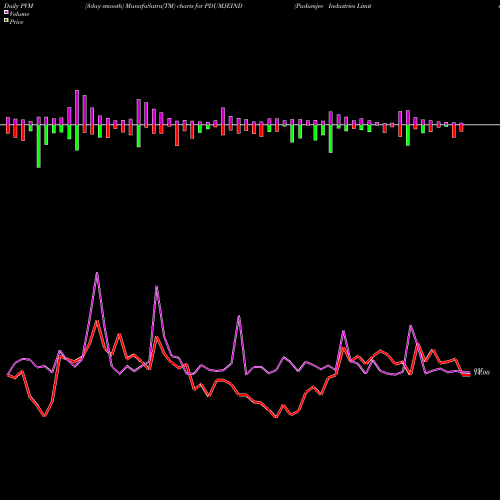500x500 pixels.
Task: Select the Volume legend label
Action: click(19, 14)
